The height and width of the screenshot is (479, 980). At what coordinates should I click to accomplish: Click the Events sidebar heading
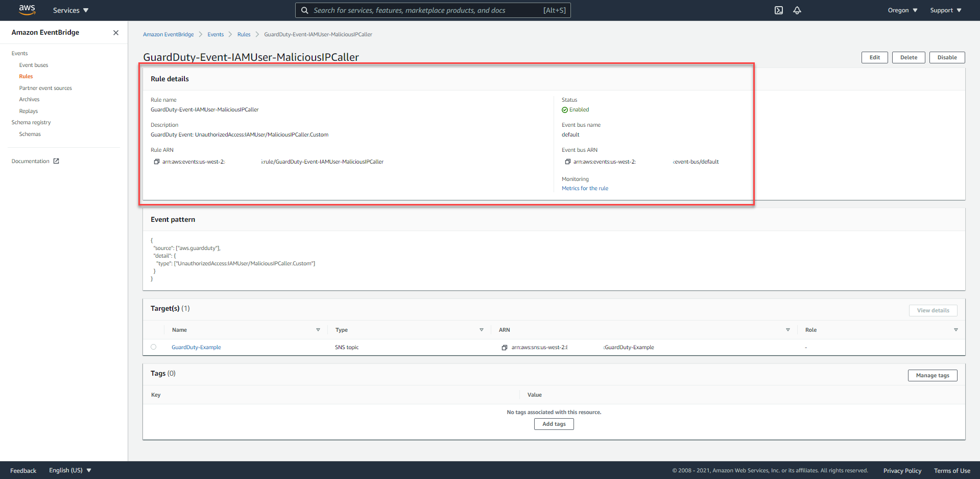tap(20, 53)
